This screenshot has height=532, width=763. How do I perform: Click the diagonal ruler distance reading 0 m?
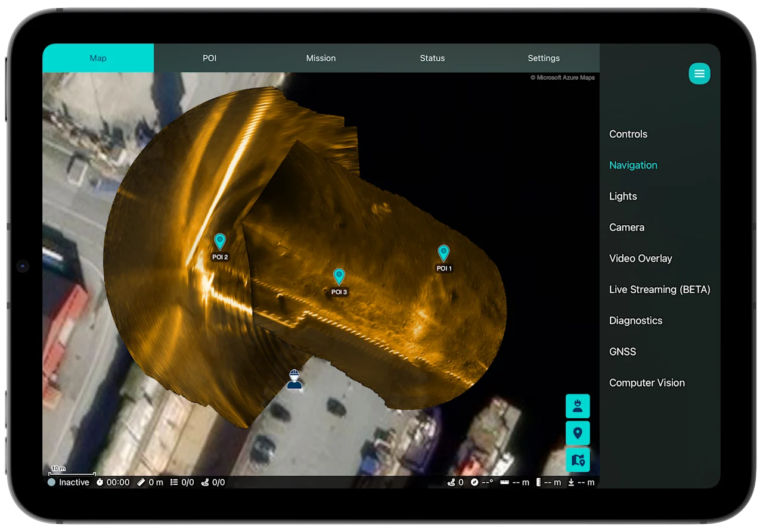pyautogui.click(x=150, y=483)
